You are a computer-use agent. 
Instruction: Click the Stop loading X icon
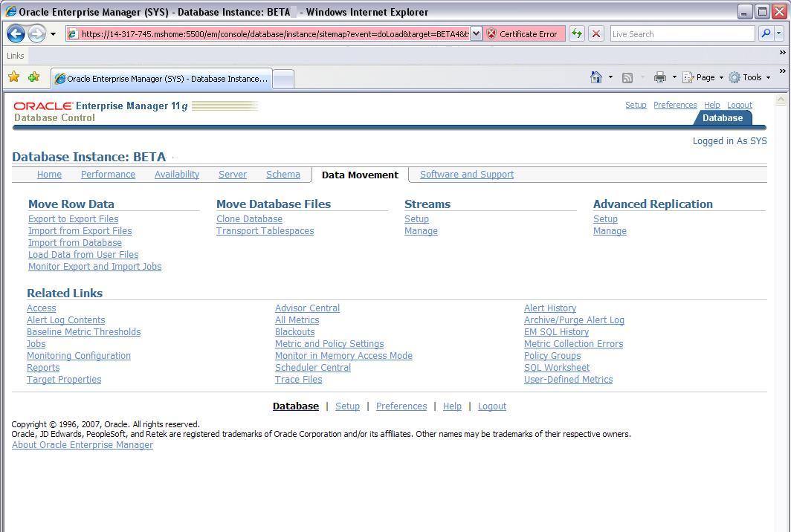595,33
